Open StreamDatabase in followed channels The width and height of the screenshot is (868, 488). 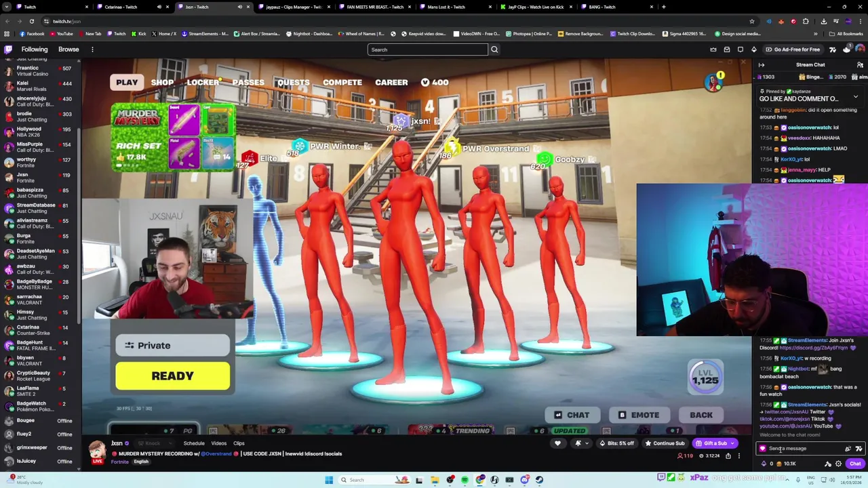[39, 208]
